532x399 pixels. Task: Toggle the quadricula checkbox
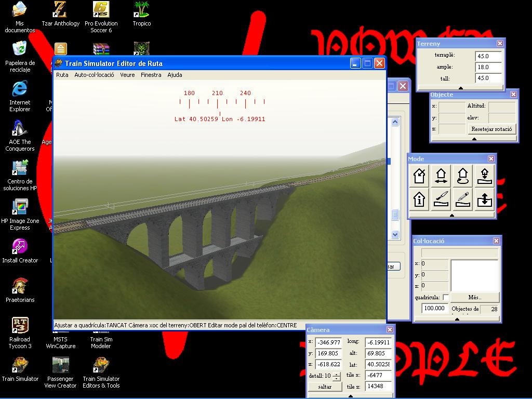(x=445, y=297)
